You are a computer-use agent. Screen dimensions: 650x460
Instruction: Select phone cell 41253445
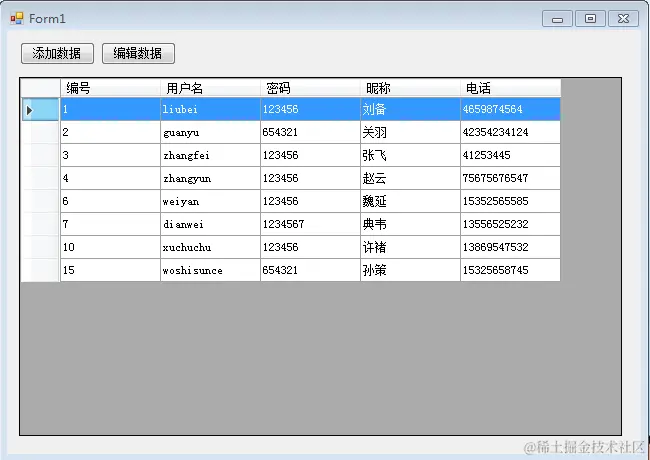pyautogui.click(x=510, y=155)
